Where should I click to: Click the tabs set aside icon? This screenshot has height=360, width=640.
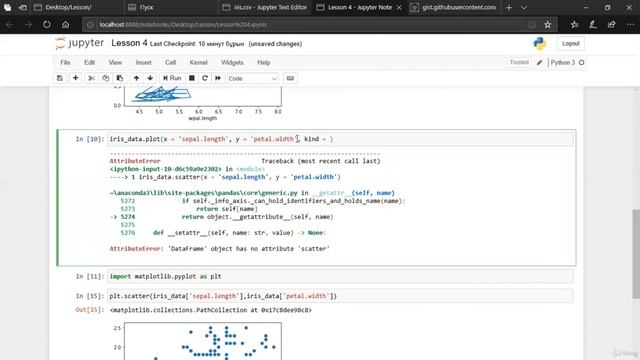tap(8, 7)
